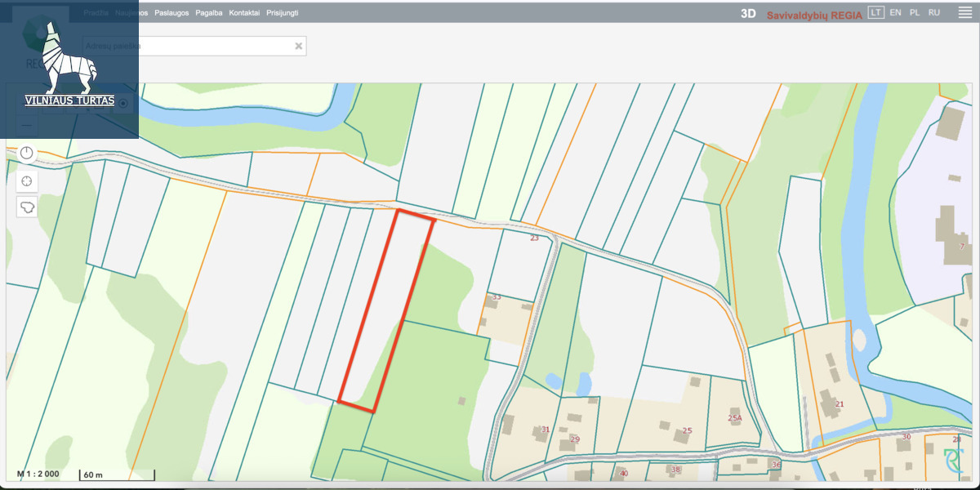Click the circular target icon in the toolbar
Viewport: 980px width, 490px height.
pyautogui.click(x=123, y=103)
